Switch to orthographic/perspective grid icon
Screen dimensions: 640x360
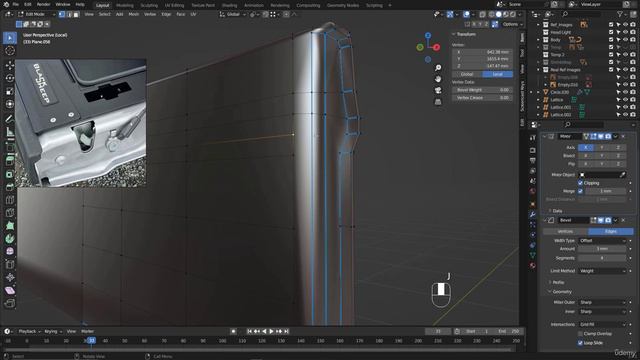(x=438, y=102)
